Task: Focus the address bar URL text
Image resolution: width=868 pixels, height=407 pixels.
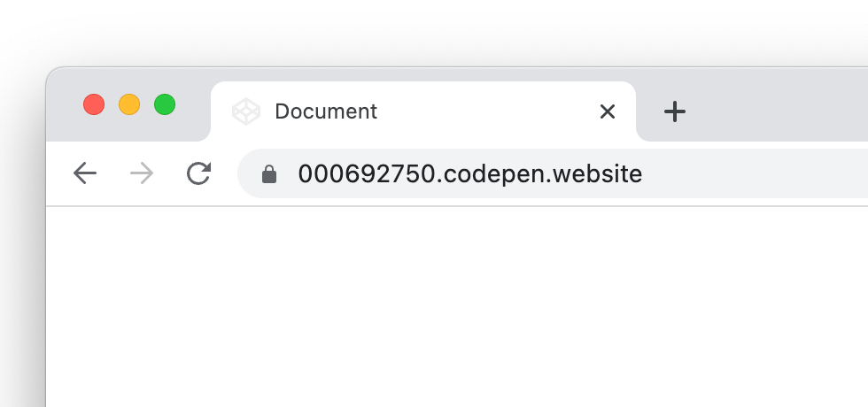Action: (x=469, y=173)
